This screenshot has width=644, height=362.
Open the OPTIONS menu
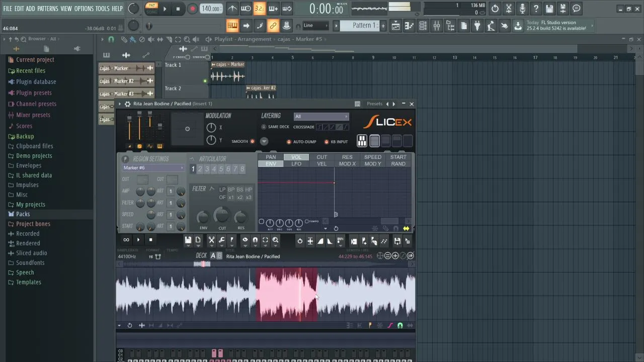coord(84,9)
